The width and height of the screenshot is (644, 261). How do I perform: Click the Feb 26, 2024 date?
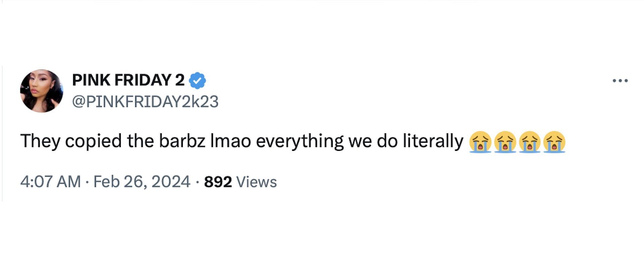pos(142,182)
